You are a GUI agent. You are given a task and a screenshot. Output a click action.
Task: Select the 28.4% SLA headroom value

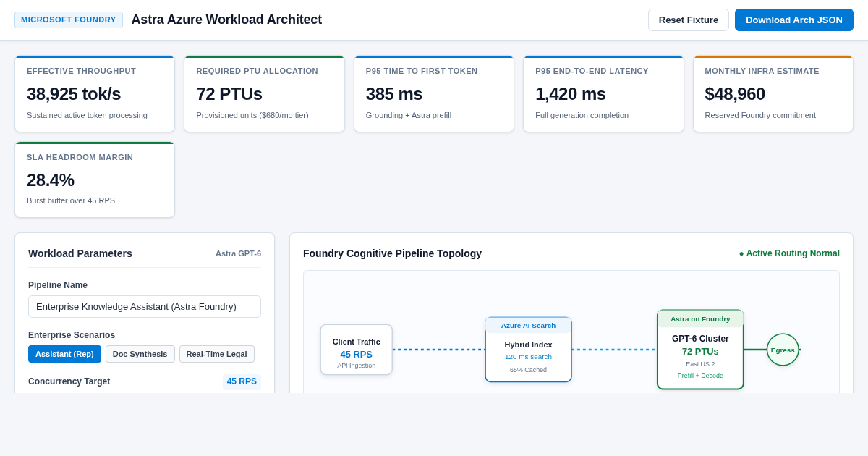(51, 180)
